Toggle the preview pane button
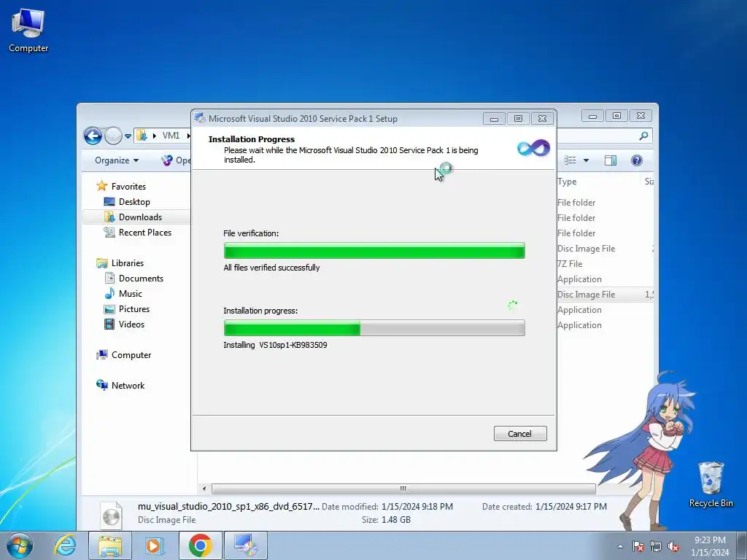 611,160
